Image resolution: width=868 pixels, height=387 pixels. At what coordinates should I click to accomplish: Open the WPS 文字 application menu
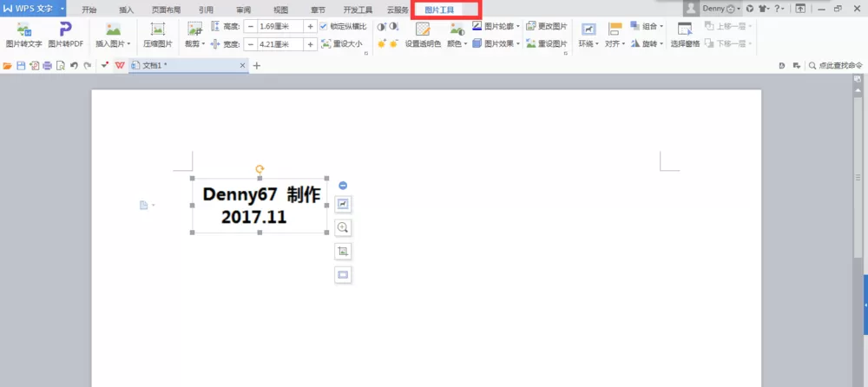(33, 9)
